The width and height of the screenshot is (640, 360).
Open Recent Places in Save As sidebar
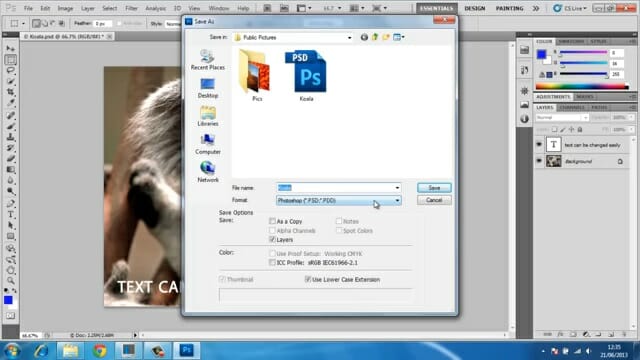pos(207,60)
